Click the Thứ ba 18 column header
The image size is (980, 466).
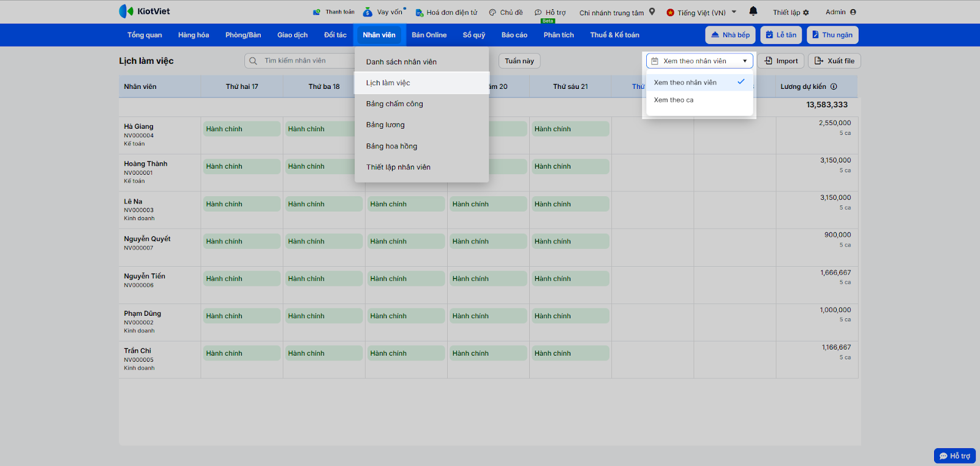coord(324,86)
